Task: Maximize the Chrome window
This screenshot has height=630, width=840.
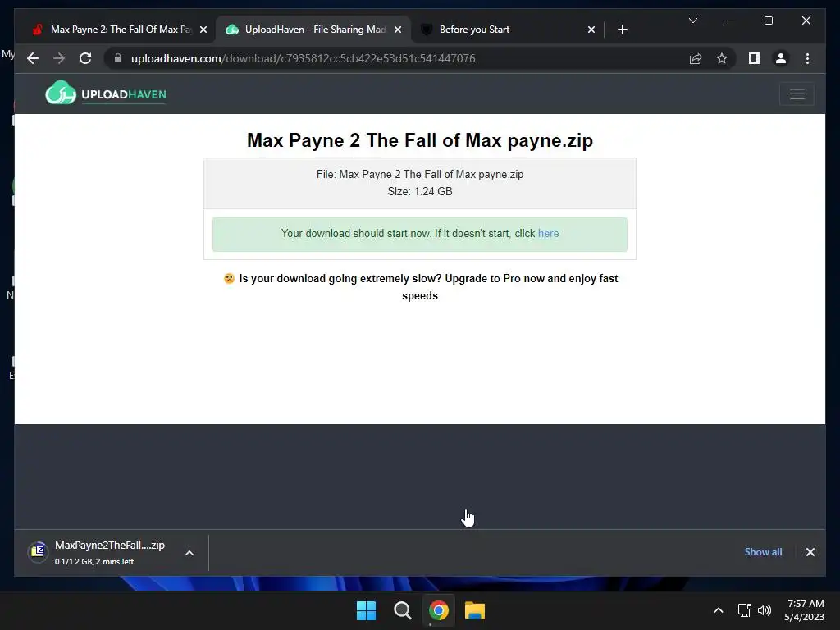Action: coord(768,21)
